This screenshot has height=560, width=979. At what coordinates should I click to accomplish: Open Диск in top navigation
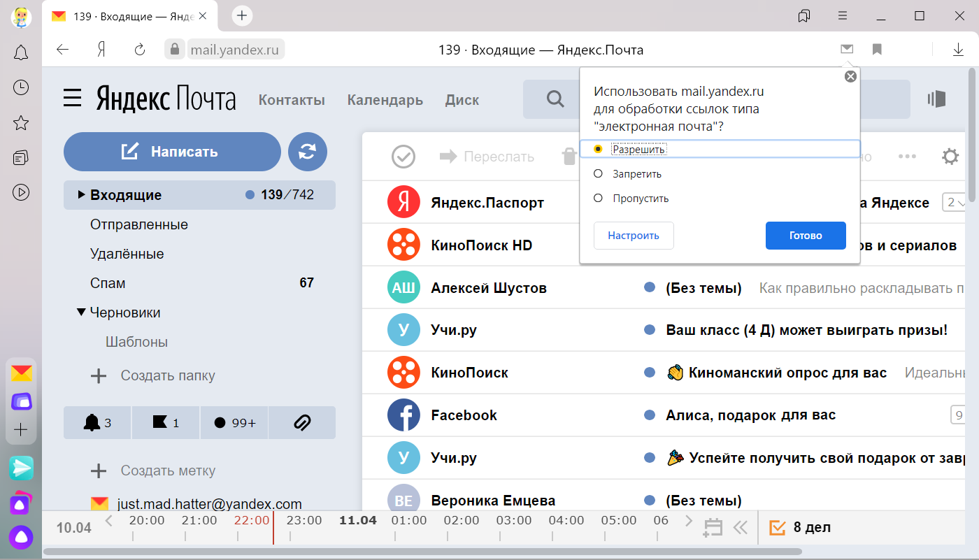point(462,100)
